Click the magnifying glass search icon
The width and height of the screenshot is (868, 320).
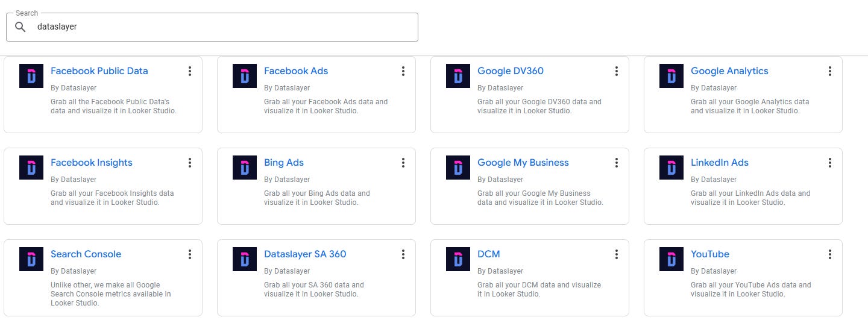click(20, 27)
